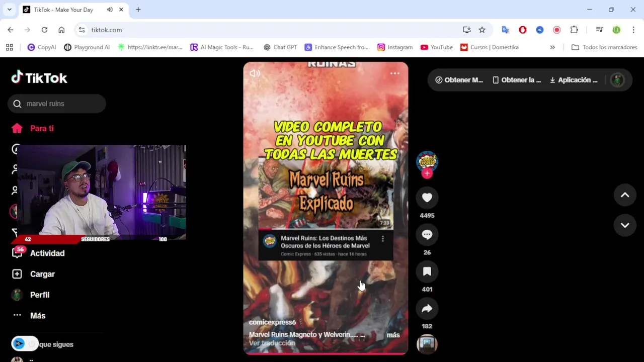Open the Cursos Domestika bookmark
This screenshot has width=644, height=362.
point(490,47)
